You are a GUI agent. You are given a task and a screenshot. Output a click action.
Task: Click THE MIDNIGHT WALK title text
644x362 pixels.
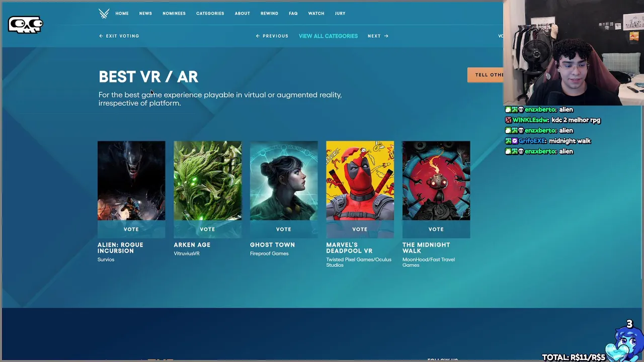point(426,248)
